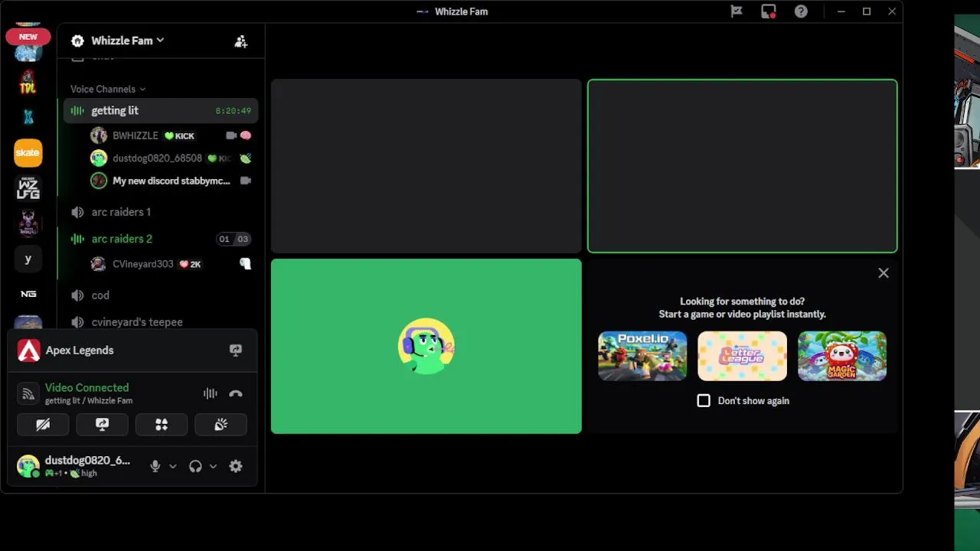Click the Apex Legends game icon
Image resolution: width=980 pixels, height=551 pixels.
[28, 350]
